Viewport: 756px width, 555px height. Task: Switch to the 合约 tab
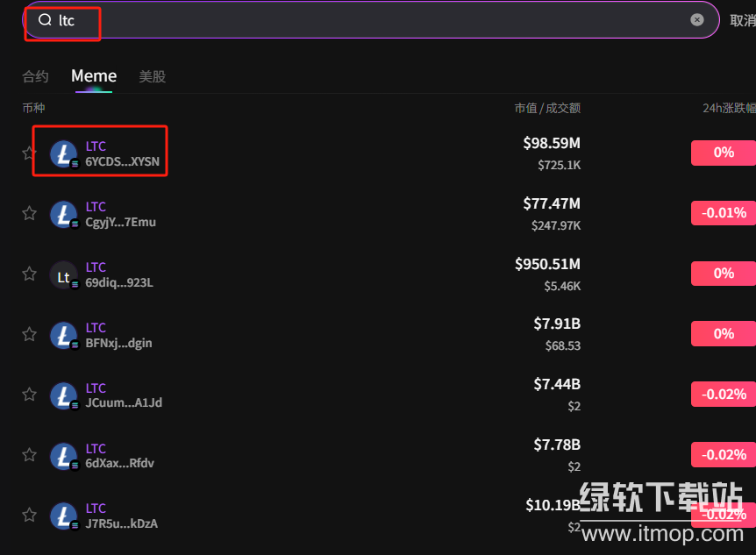[35, 76]
